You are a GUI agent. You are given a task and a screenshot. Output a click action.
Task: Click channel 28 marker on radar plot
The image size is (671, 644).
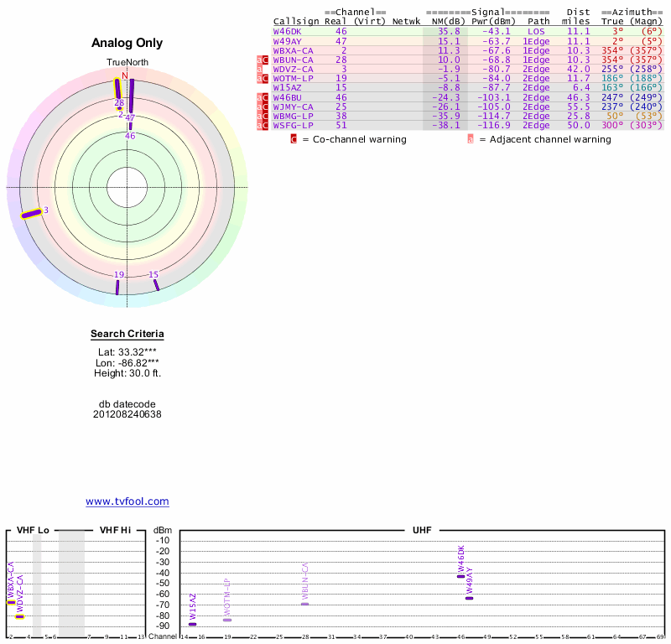point(117,89)
